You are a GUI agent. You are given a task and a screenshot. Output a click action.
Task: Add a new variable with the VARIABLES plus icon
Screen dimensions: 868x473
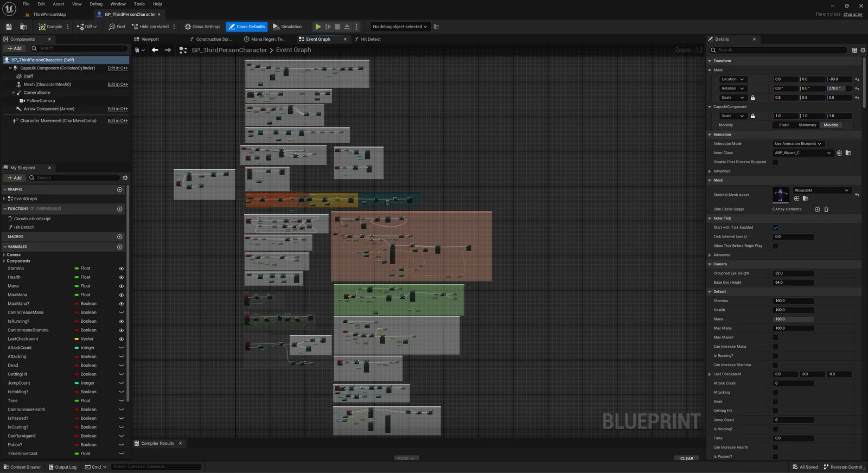coord(120,247)
